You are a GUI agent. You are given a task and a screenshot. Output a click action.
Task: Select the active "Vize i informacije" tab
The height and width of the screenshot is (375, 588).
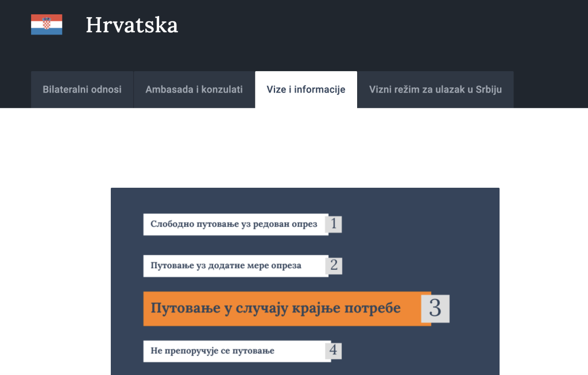pyautogui.click(x=305, y=90)
